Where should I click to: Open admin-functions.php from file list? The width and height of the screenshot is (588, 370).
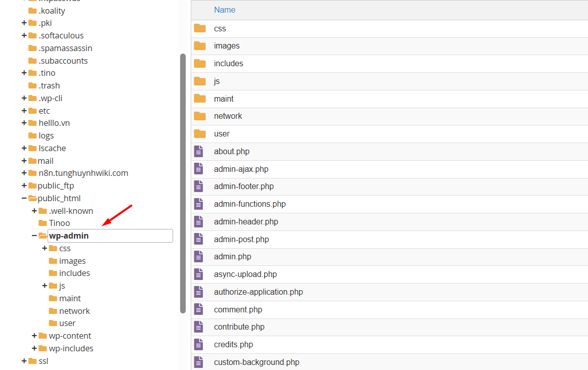[249, 204]
